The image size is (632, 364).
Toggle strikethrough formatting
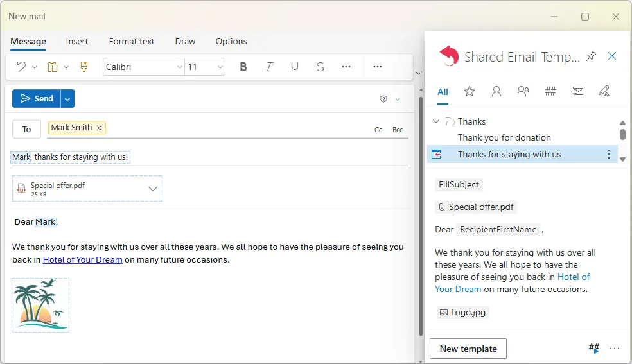320,67
